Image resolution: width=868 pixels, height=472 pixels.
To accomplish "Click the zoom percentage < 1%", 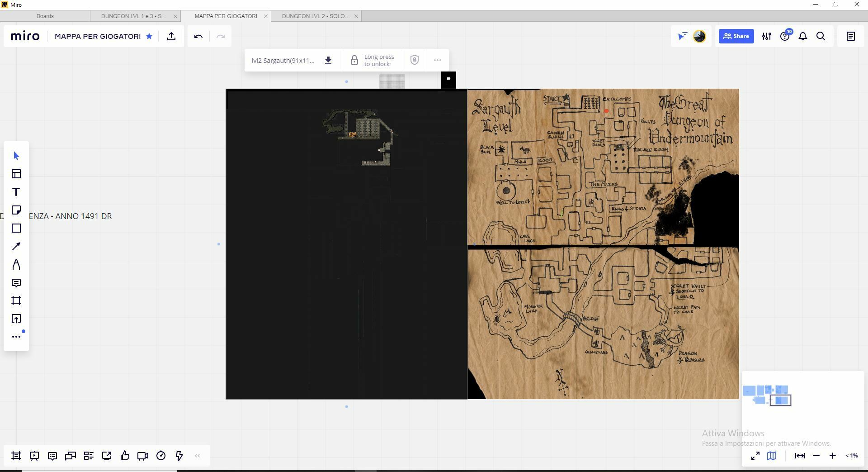I will click(852, 456).
